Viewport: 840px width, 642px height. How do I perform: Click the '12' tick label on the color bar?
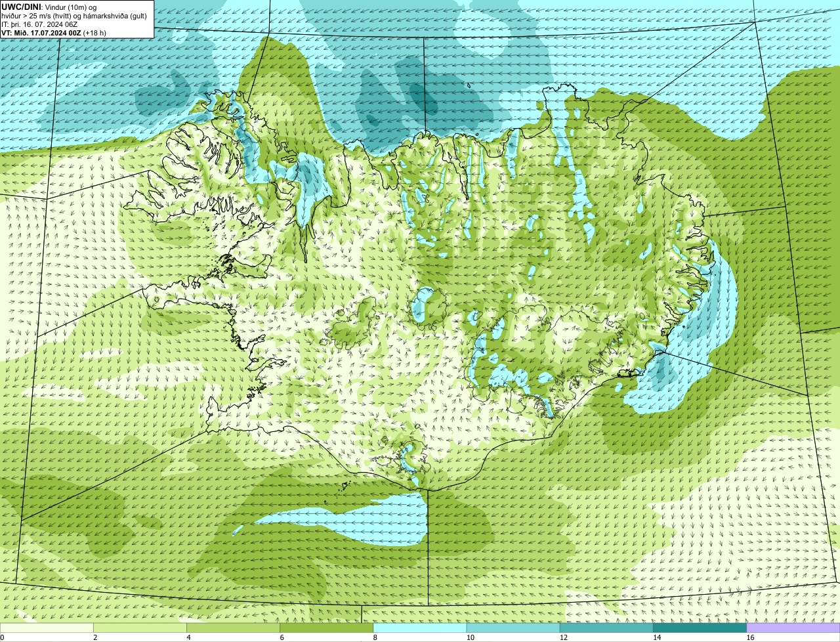(564, 637)
